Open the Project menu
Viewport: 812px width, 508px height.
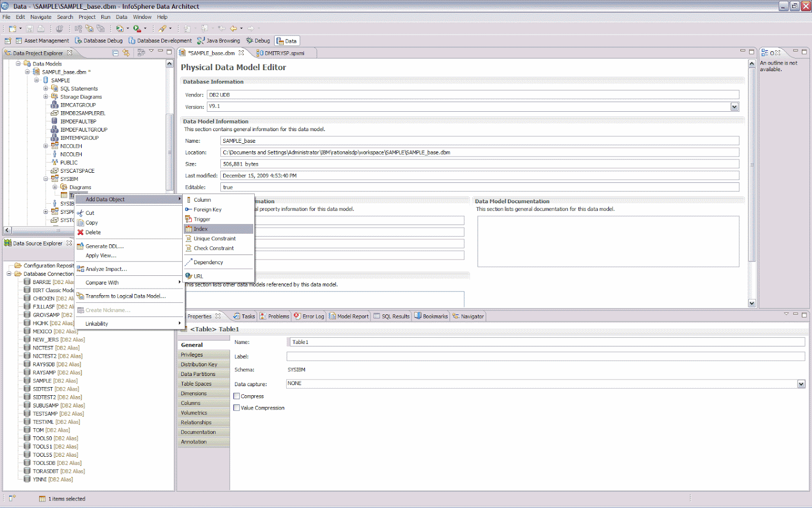pos(87,17)
